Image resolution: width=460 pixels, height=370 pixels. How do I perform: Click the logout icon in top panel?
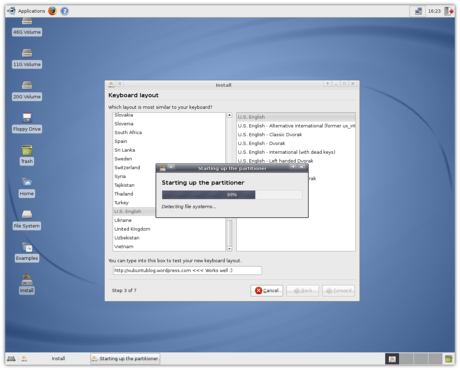point(449,11)
